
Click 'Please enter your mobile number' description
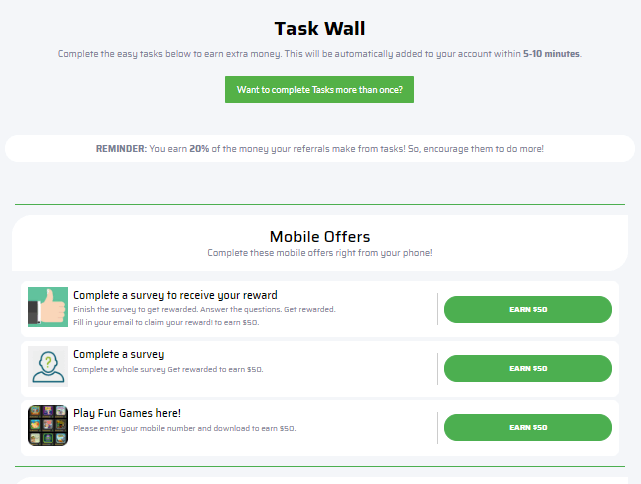pyautogui.click(x=184, y=428)
